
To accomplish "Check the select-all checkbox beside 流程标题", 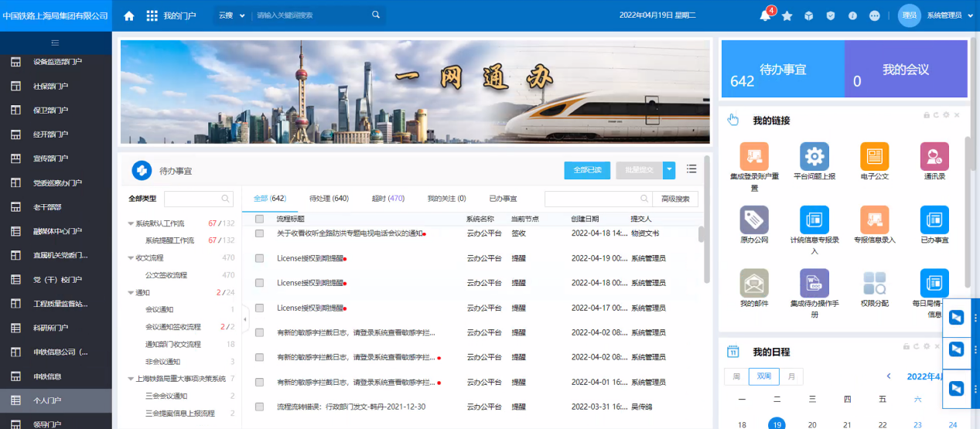I will (x=259, y=220).
